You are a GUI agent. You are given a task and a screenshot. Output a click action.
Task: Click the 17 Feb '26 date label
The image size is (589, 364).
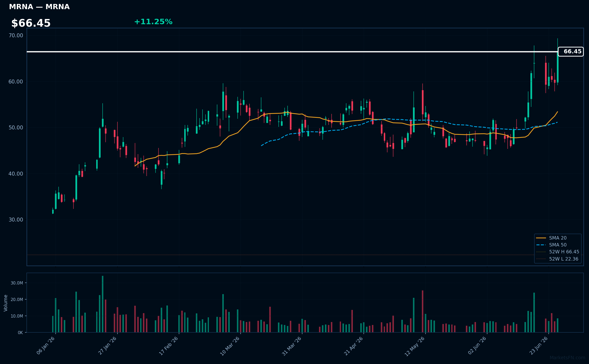(169, 346)
